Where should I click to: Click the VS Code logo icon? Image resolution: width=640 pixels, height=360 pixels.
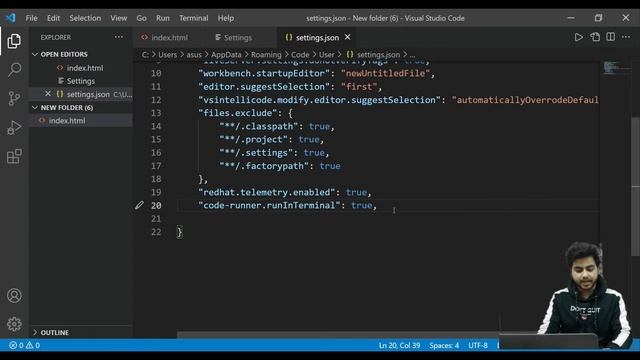(11, 18)
